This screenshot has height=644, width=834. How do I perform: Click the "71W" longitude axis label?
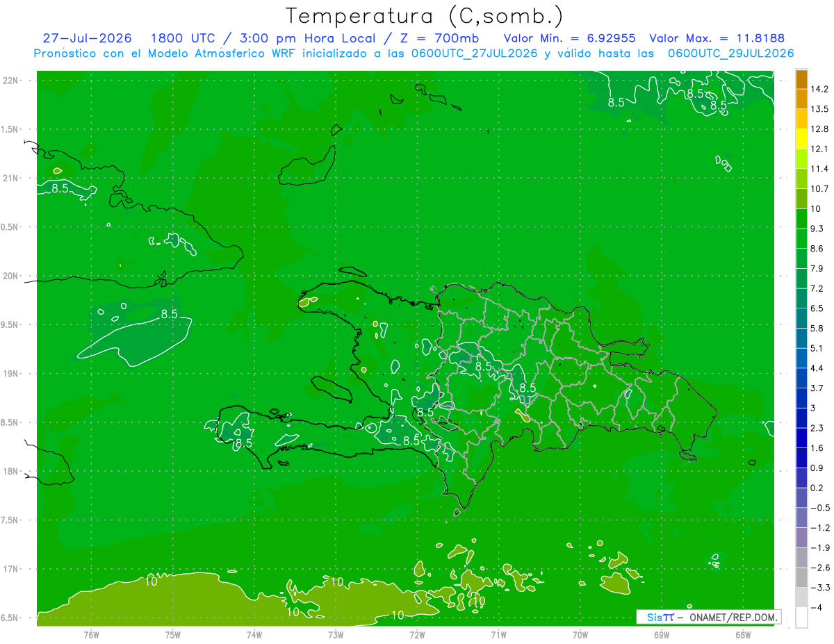pyautogui.click(x=498, y=635)
